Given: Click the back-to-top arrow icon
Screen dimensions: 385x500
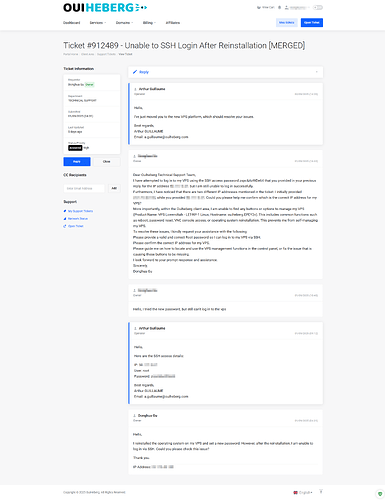Looking at the screenshot, I should 321,492.
